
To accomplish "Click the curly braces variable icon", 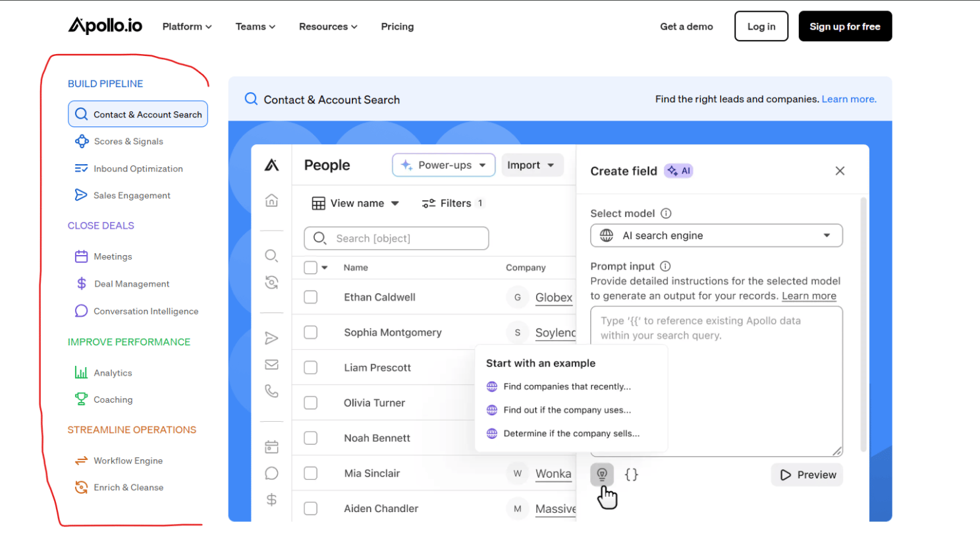I will (x=631, y=475).
